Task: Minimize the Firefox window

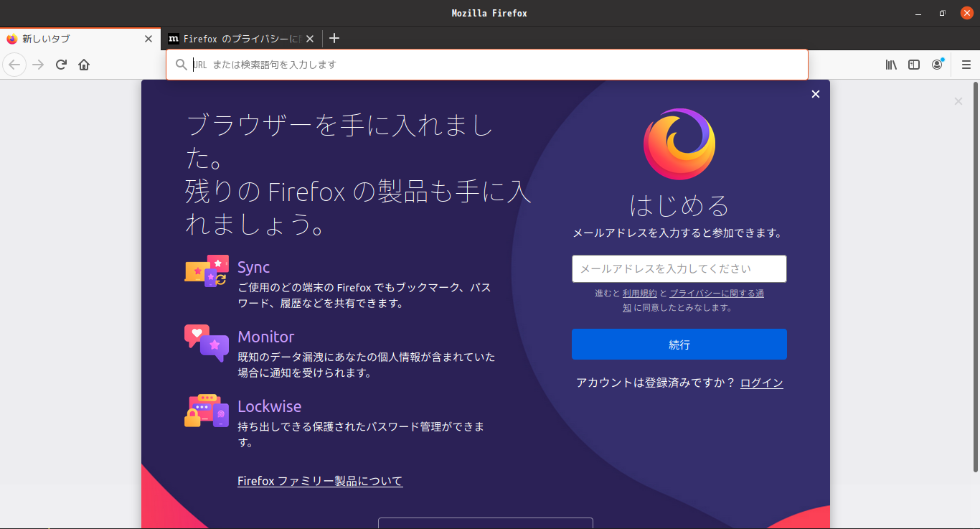Action: (918, 13)
